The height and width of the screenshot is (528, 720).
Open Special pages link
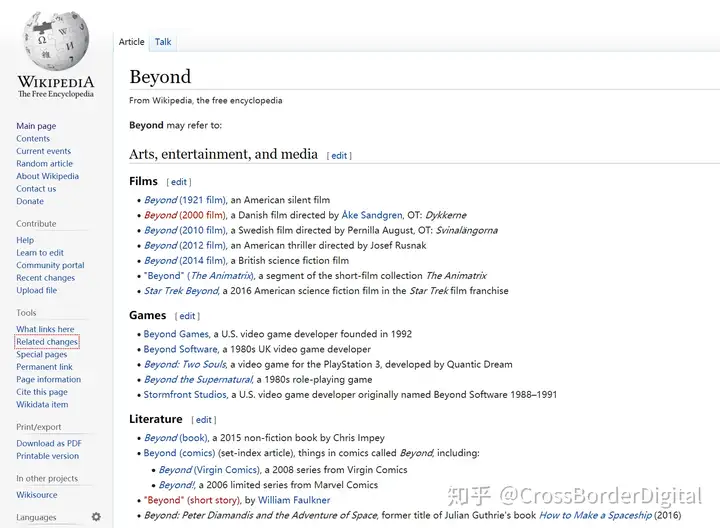[x=42, y=354]
